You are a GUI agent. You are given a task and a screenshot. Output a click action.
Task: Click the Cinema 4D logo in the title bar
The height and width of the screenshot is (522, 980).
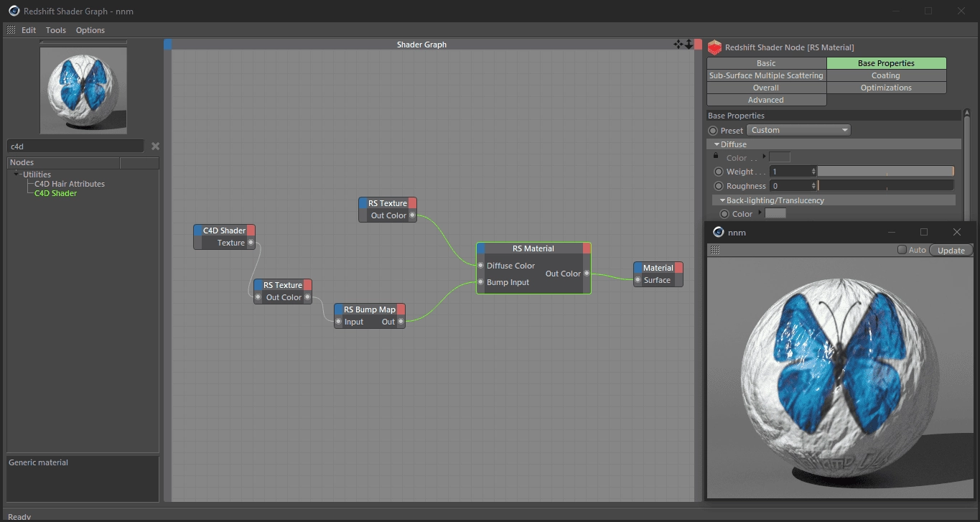pos(14,11)
